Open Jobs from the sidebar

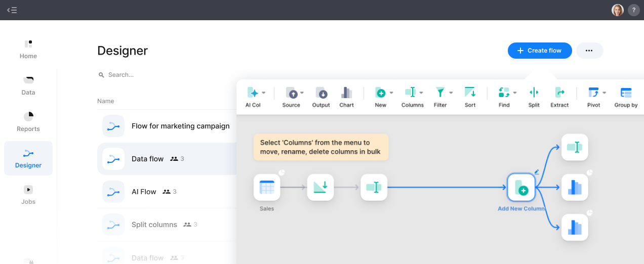click(x=28, y=195)
